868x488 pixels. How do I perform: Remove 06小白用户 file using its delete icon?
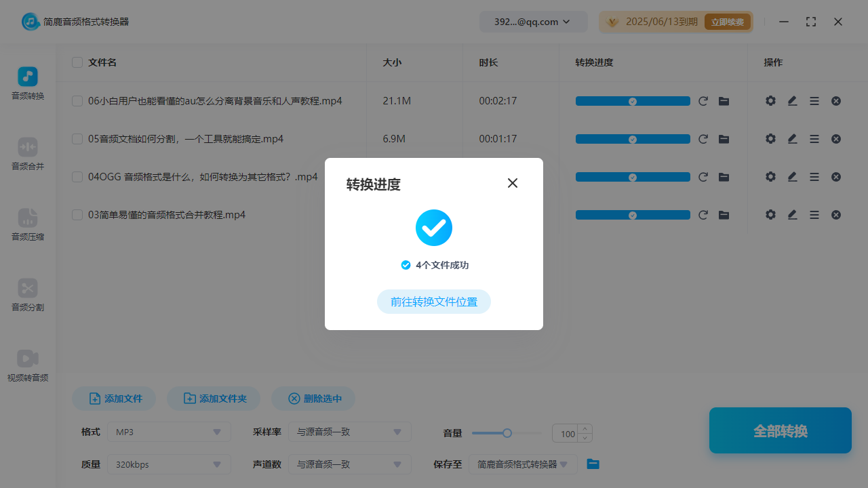coord(835,100)
